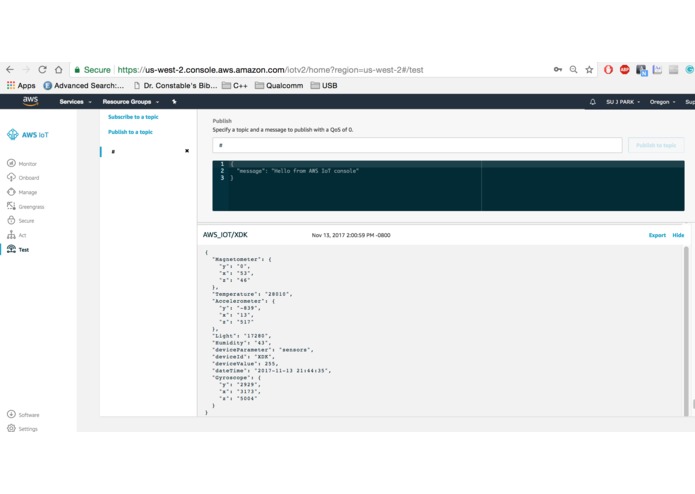Click the Publish to topic button
The width and height of the screenshot is (695, 494).
click(656, 145)
